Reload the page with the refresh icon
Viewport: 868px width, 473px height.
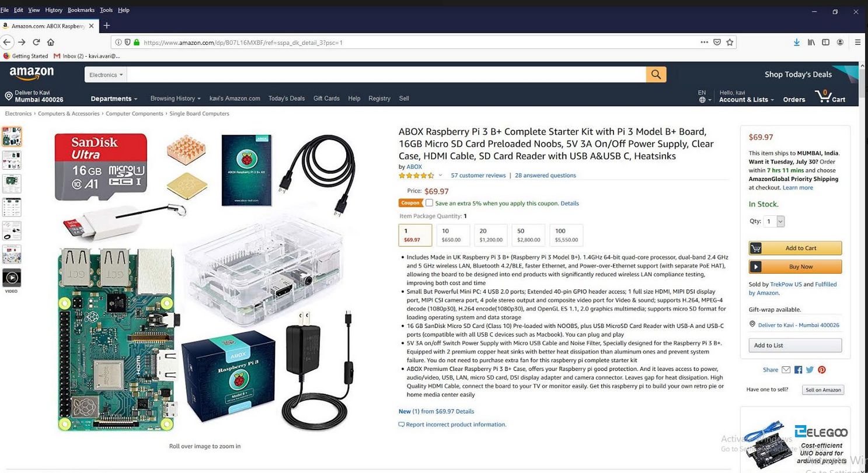(x=36, y=42)
